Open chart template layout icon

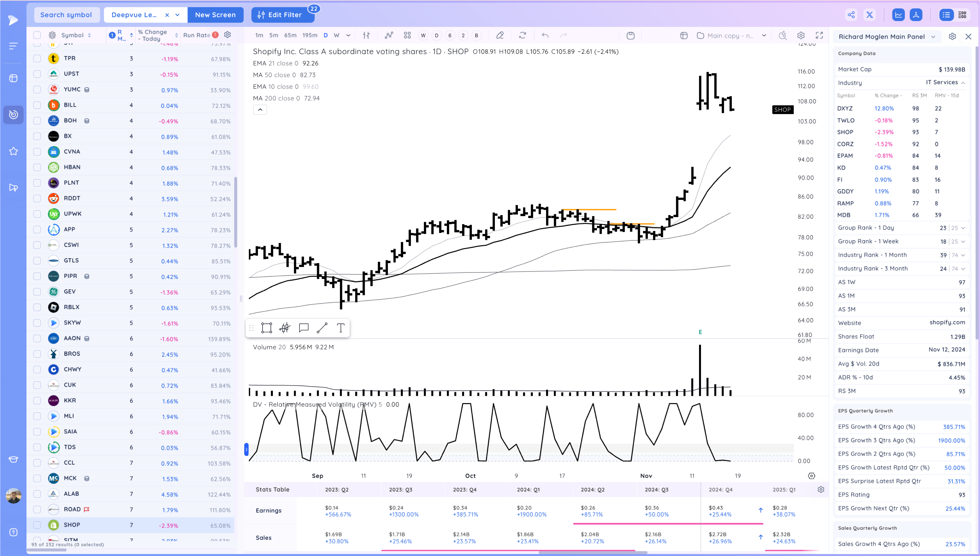click(x=684, y=36)
